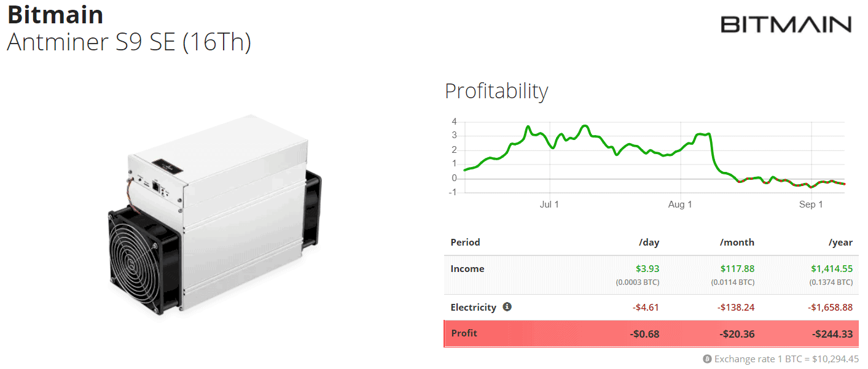
Task: Click the Income row label
Action: pos(467,268)
